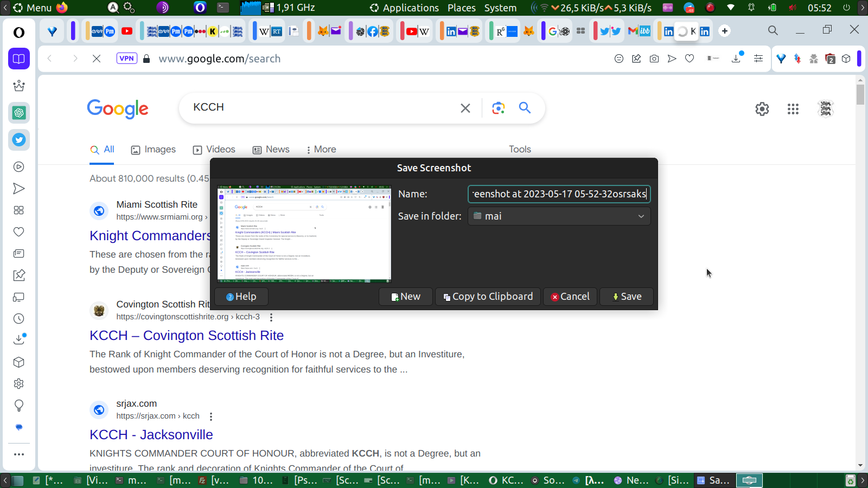This screenshot has width=868, height=488.
Task: Submit search with the blue magnifier
Action: click(x=525, y=108)
